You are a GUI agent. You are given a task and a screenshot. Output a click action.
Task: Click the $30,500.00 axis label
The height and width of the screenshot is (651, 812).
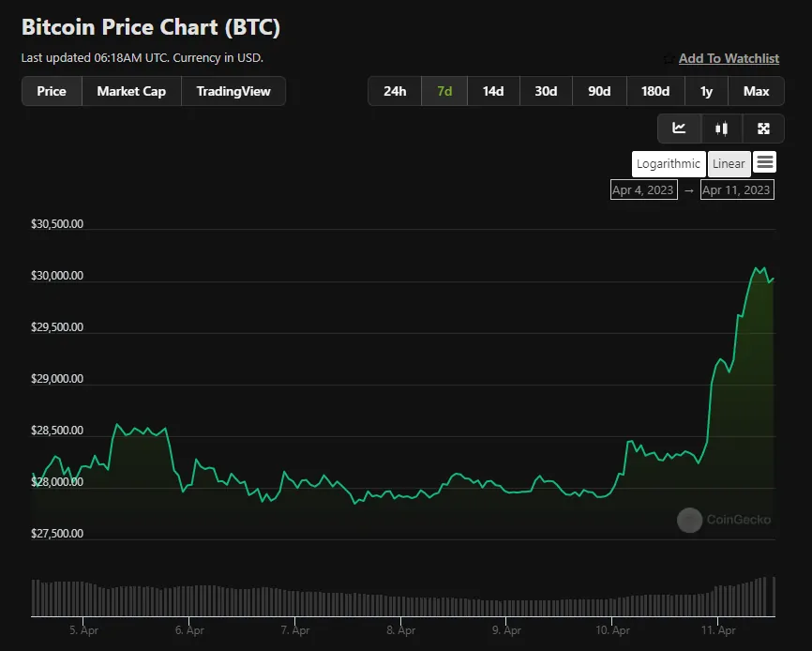tap(57, 224)
